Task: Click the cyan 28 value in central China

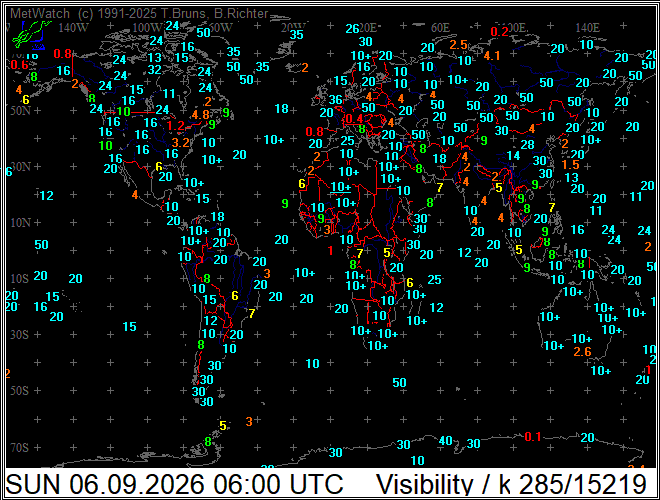Action: click(527, 145)
